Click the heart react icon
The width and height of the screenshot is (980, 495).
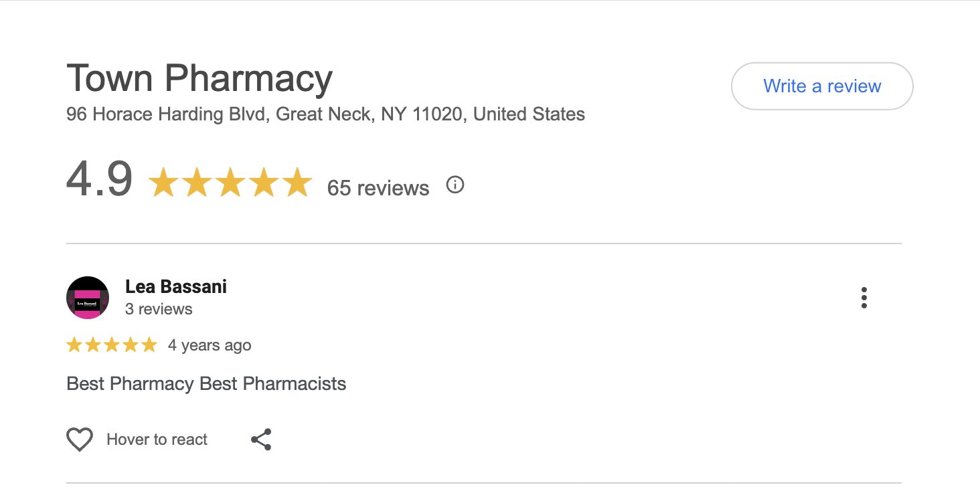(x=80, y=439)
